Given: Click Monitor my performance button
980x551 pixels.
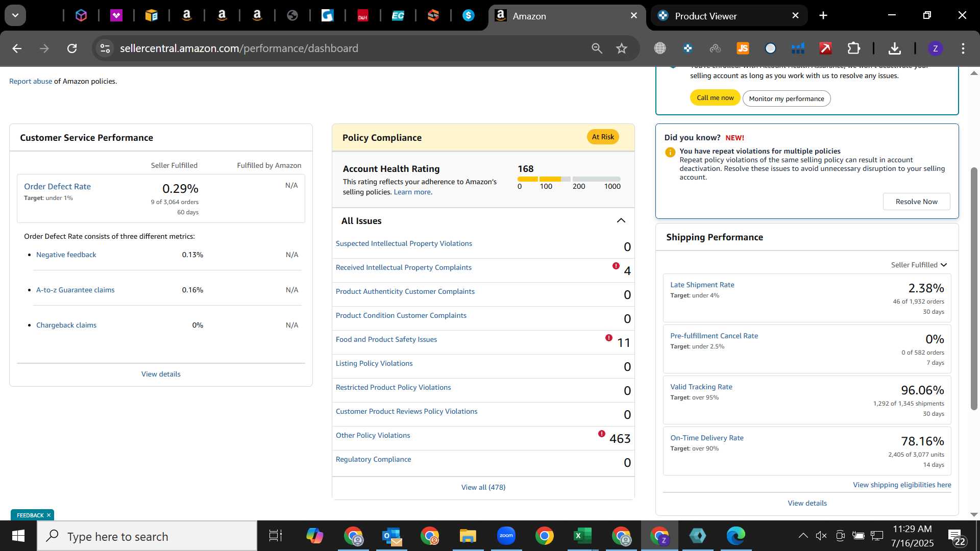Looking at the screenshot, I should tap(787, 98).
